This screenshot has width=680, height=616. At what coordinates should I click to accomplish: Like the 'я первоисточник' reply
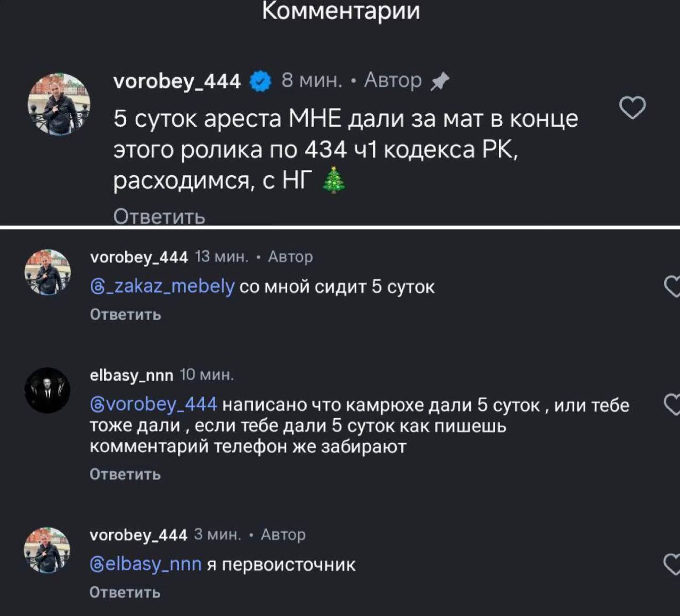click(x=673, y=564)
